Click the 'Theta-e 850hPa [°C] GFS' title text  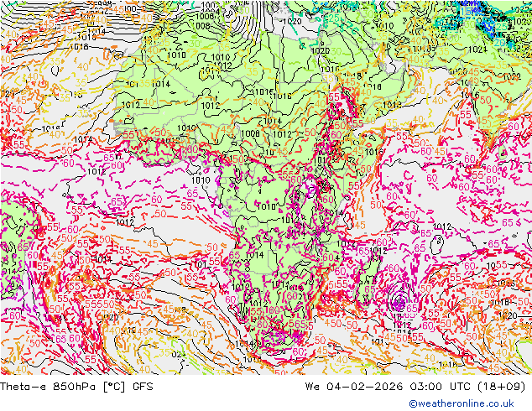point(76,386)
